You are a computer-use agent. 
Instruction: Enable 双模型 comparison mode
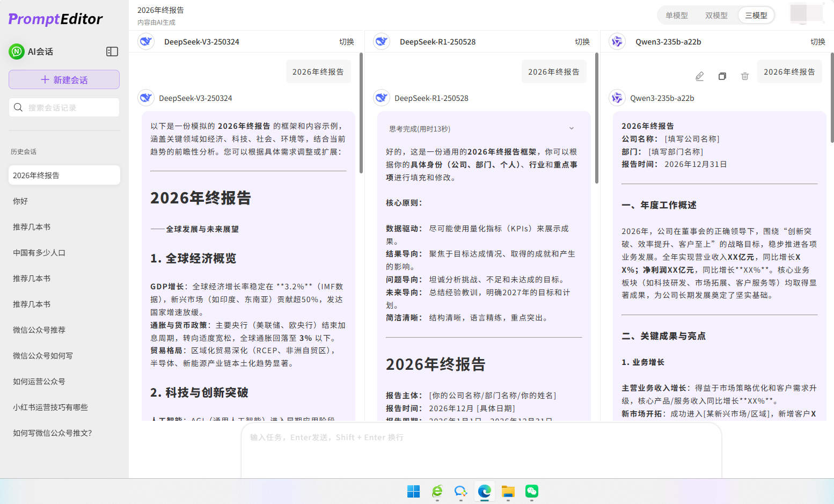[716, 15]
